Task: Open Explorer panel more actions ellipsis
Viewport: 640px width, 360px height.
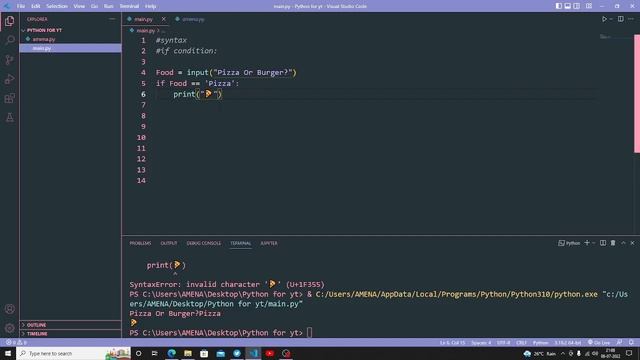Action: pos(112,19)
